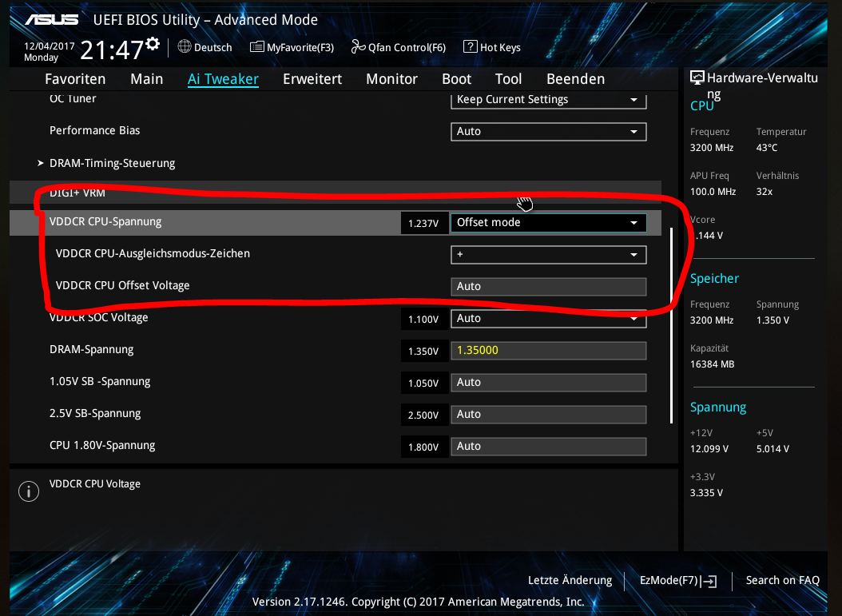842x616 pixels.
Task: Click VDDCR CPU-Ausgleichsmodus-Zeichen label
Action: point(153,253)
